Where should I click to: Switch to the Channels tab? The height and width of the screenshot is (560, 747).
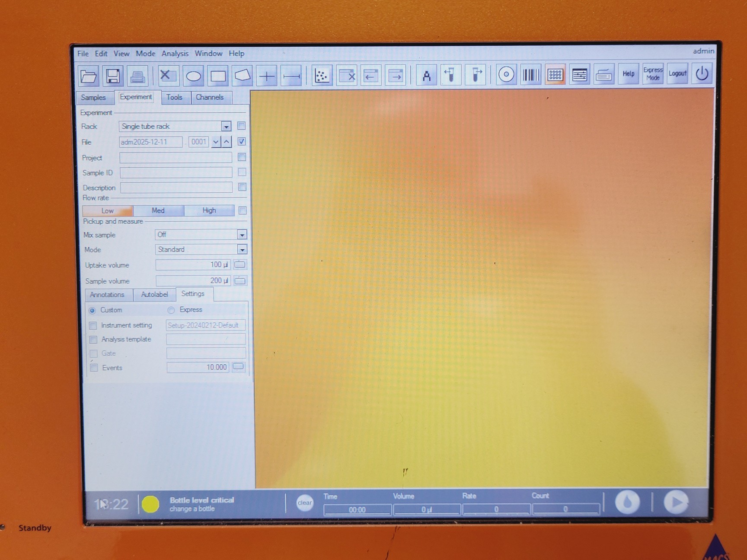coord(211,97)
